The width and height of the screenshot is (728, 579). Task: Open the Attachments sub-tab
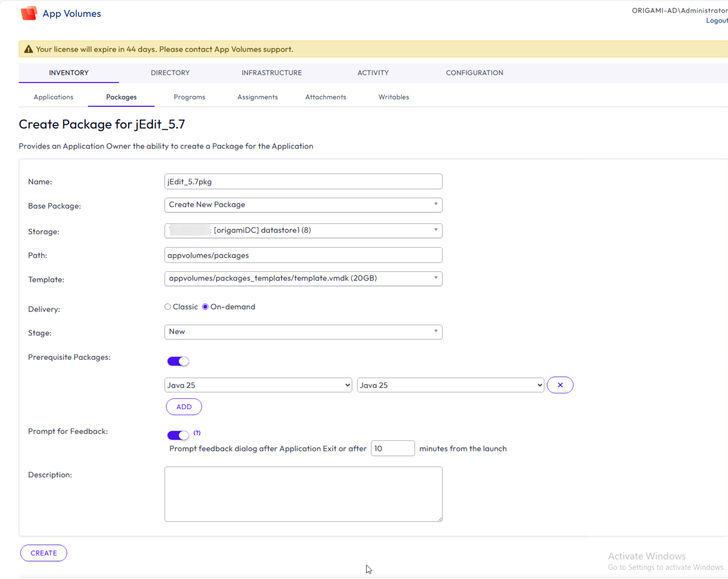click(325, 97)
